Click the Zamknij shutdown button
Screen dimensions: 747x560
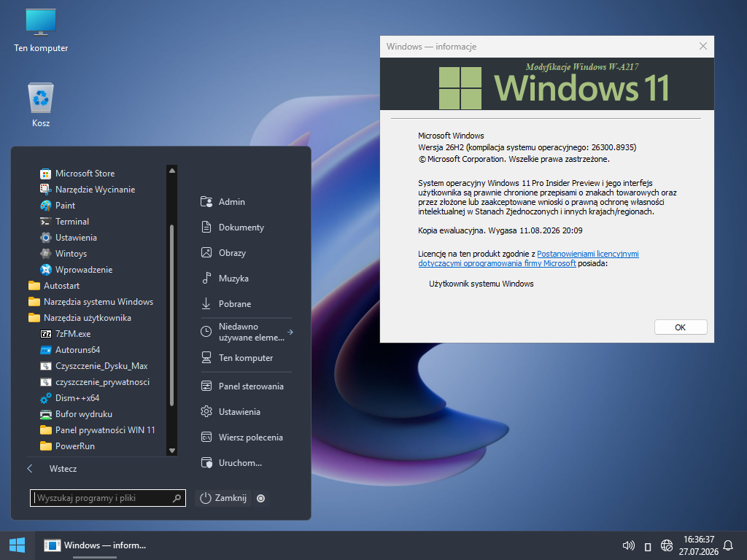[x=223, y=498]
